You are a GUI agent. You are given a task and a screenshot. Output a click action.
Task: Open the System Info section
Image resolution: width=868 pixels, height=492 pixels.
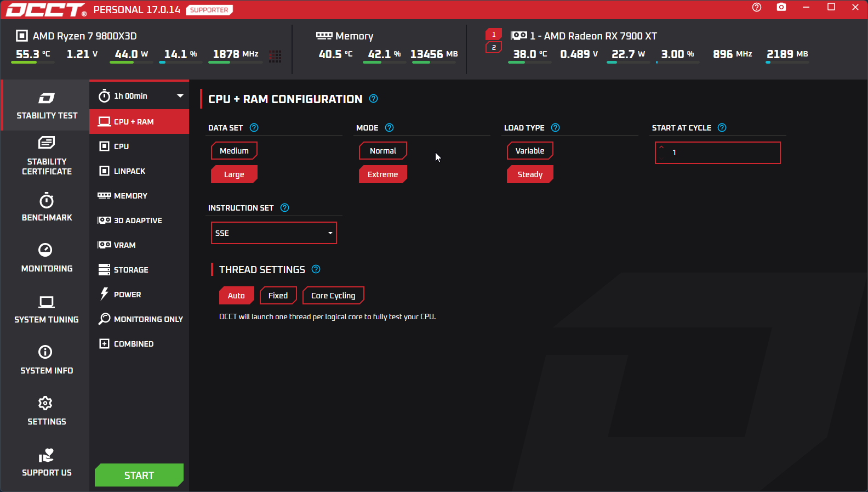point(46,360)
